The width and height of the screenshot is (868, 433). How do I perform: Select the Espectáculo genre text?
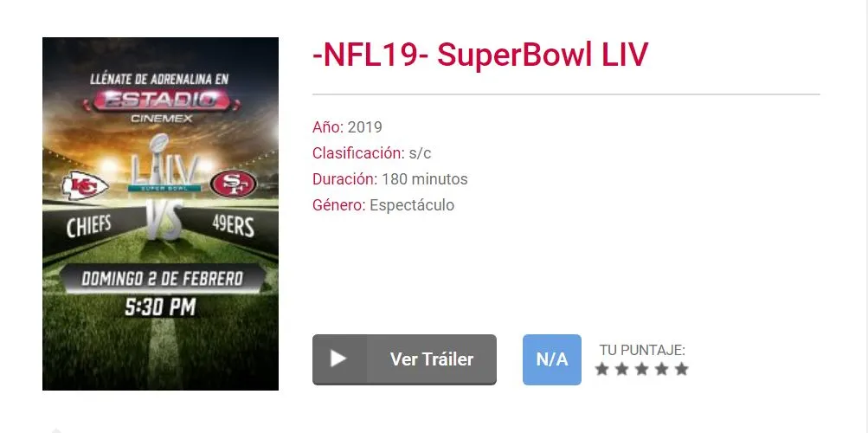pyautogui.click(x=412, y=205)
